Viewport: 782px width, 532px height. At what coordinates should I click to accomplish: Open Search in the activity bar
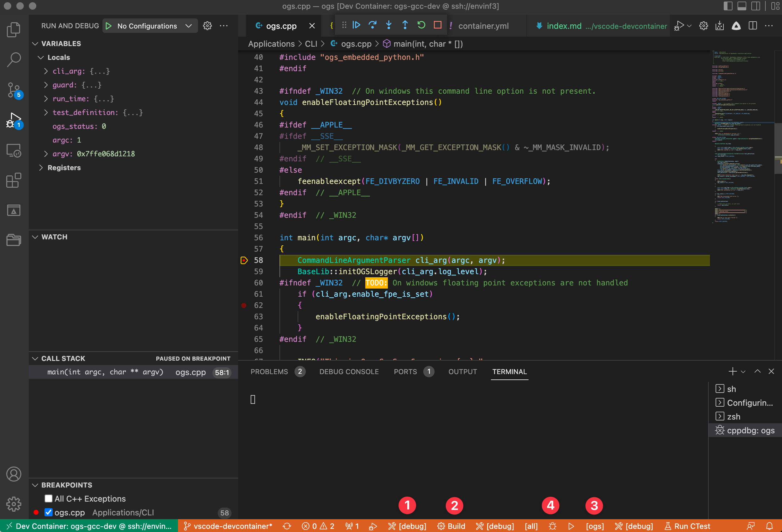13,59
